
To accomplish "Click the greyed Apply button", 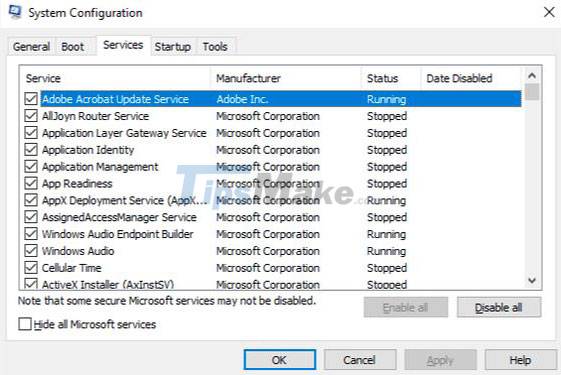I will [440, 360].
